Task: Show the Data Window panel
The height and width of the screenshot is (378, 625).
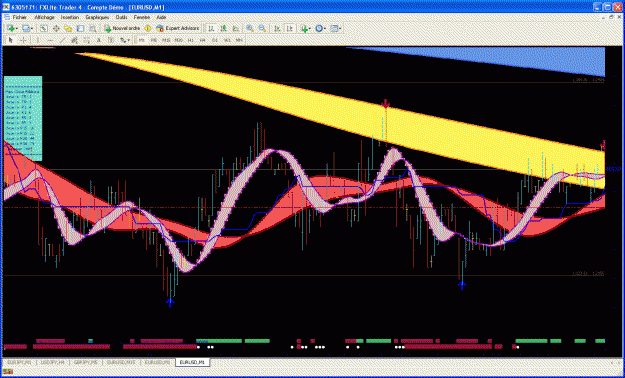Action: click(x=56, y=28)
